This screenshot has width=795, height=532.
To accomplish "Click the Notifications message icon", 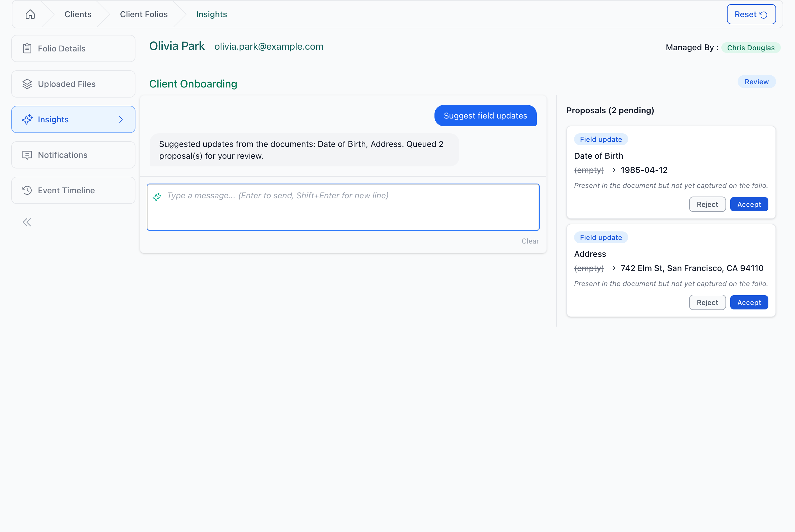I will (x=27, y=155).
